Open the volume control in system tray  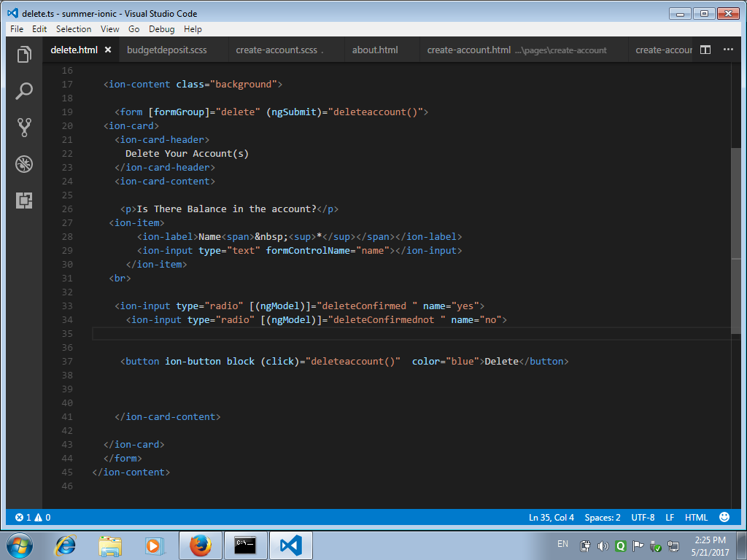(x=603, y=545)
